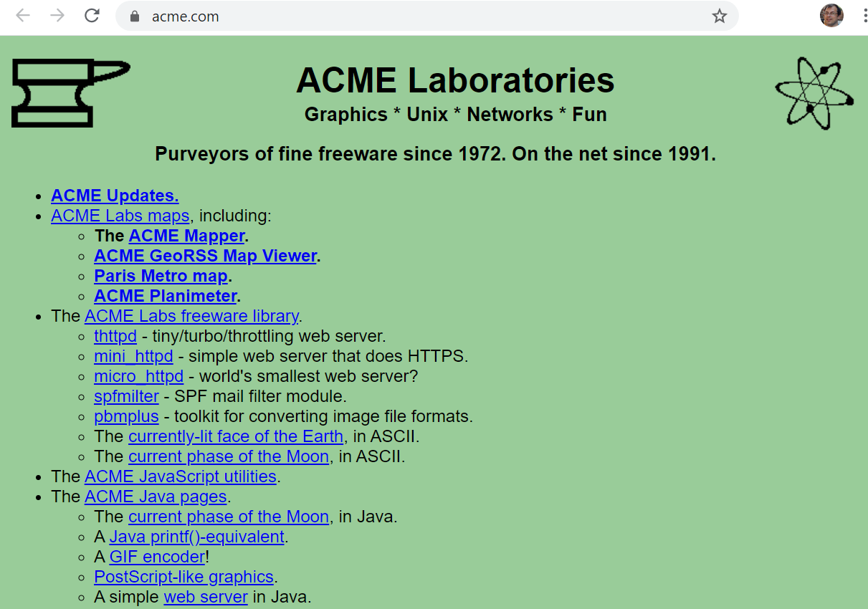Open the pbmplus link
Image resolution: width=868 pixels, height=609 pixels.
point(126,416)
